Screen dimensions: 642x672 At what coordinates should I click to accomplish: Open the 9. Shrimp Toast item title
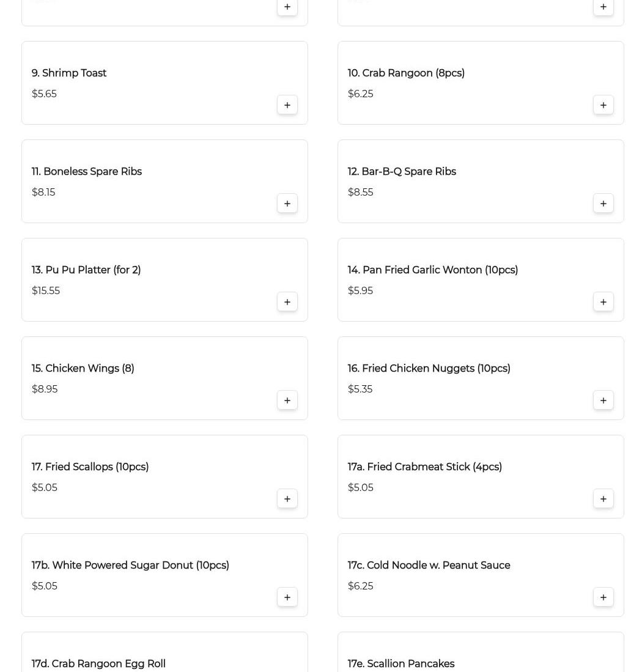[x=69, y=73]
